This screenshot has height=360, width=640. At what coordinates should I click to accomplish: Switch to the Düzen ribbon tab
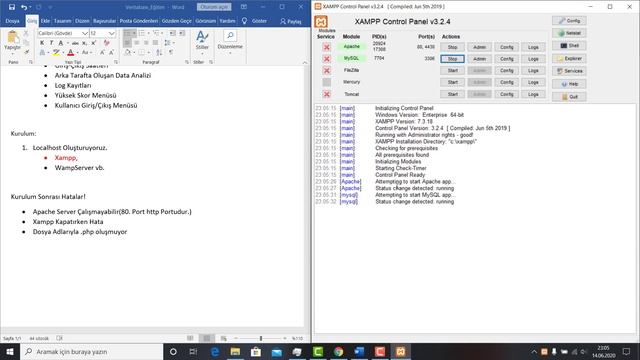82,21
